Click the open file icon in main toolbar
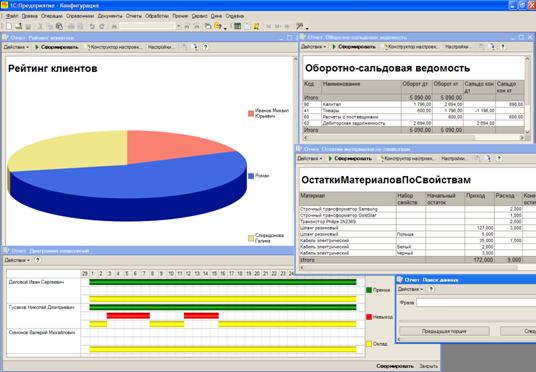The height and width of the screenshot is (372, 536). [x=19, y=26]
